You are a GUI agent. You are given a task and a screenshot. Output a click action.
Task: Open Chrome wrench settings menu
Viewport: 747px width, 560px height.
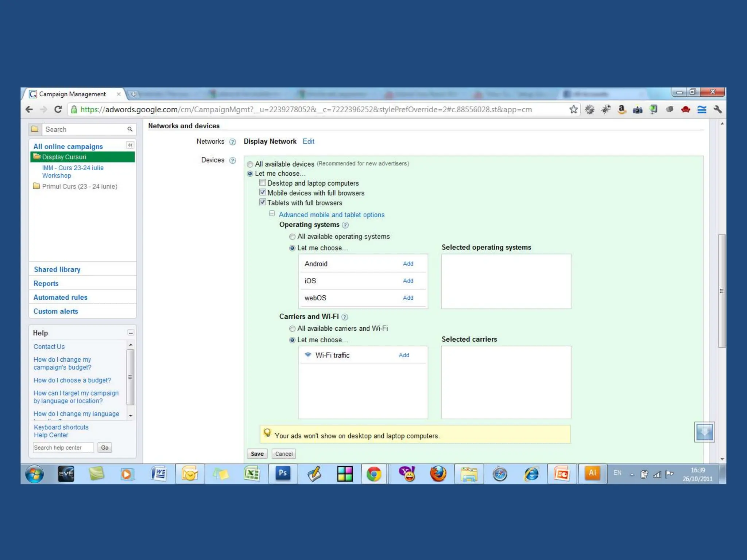[x=717, y=109]
